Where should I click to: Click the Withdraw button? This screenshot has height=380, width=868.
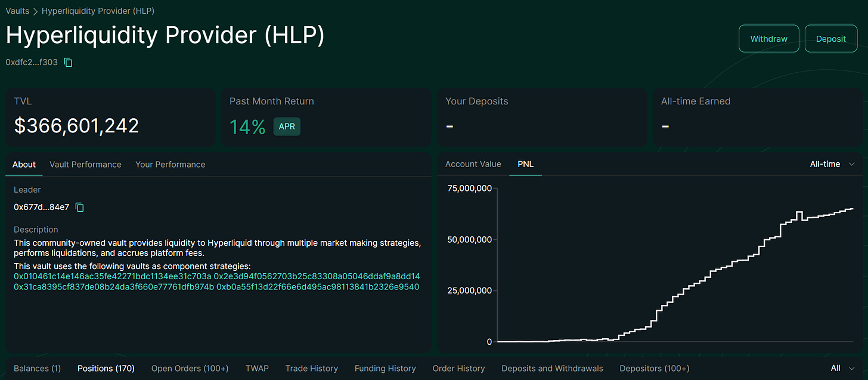tap(768, 39)
